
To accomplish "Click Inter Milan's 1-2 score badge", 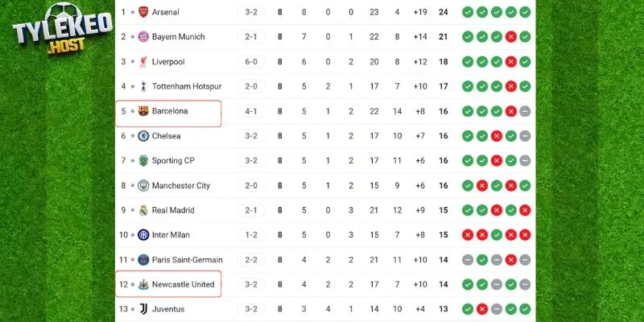I will [251, 235].
